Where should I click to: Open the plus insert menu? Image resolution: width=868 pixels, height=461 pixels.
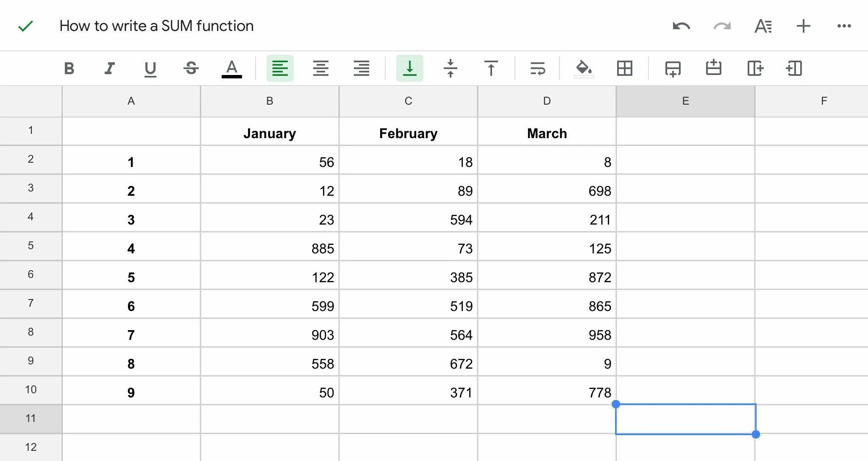tap(803, 26)
